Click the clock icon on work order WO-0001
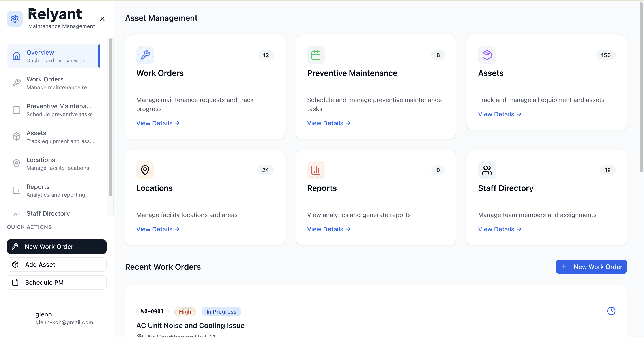The image size is (644, 337). click(x=611, y=311)
